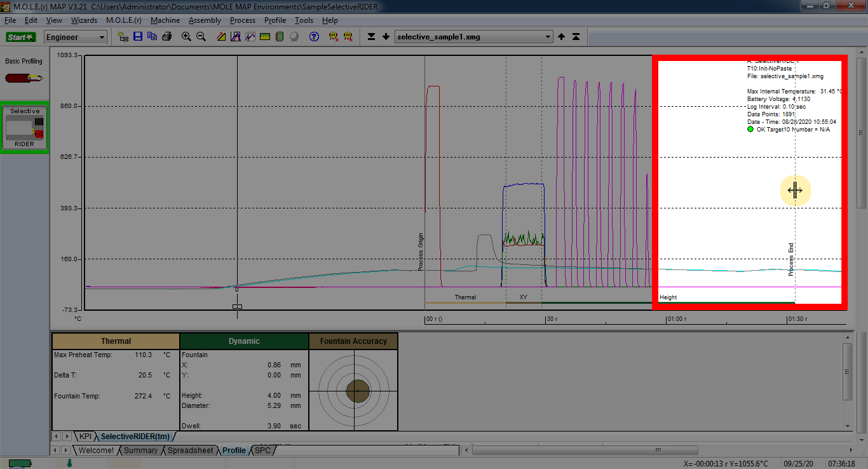The width and height of the screenshot is (868, 469).
Task: Open the Edit menu
Action: 31,20
